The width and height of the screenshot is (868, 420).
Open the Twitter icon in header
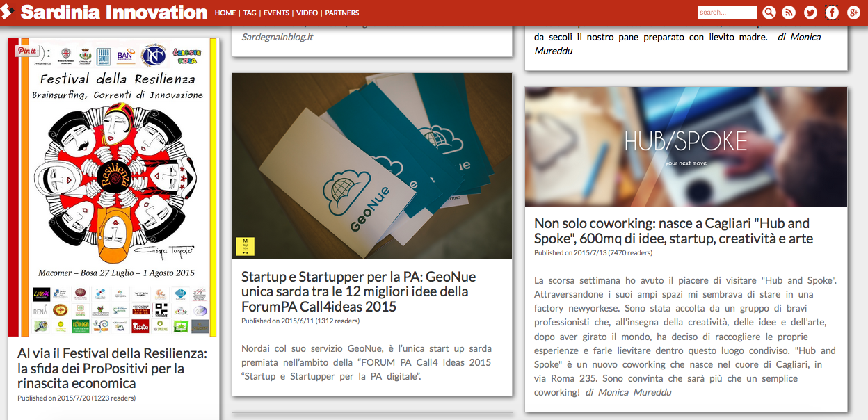point(810,13)
